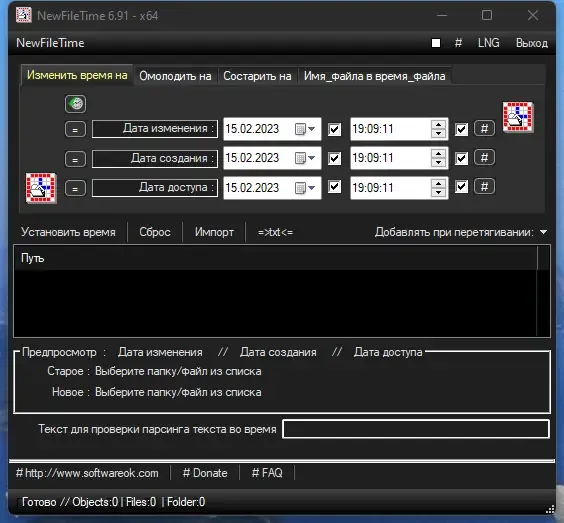This screenshot has height=523, width=564.
Task: Click the Дата изменения label button
Action: pyautogui.click(x=155, y=129)
